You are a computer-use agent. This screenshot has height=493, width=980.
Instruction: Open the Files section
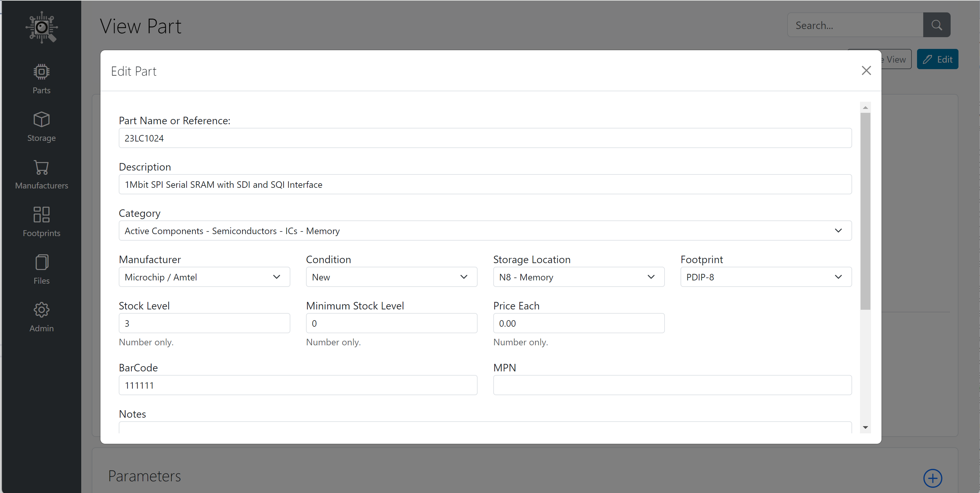(41, 269)
